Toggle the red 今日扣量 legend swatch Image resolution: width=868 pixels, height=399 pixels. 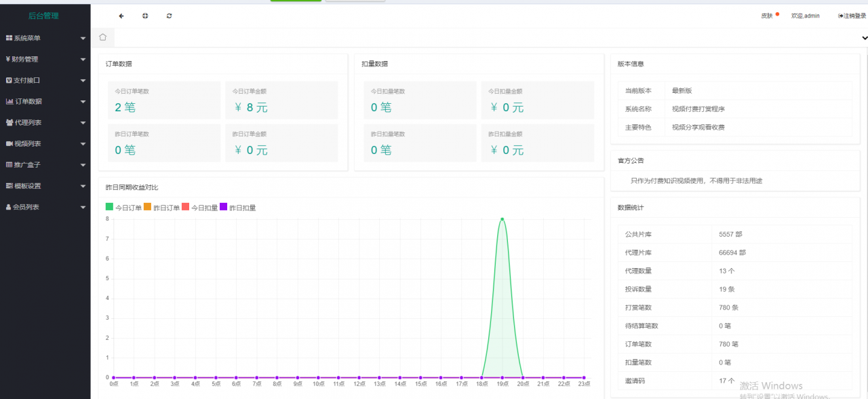(x=185, y=207)
